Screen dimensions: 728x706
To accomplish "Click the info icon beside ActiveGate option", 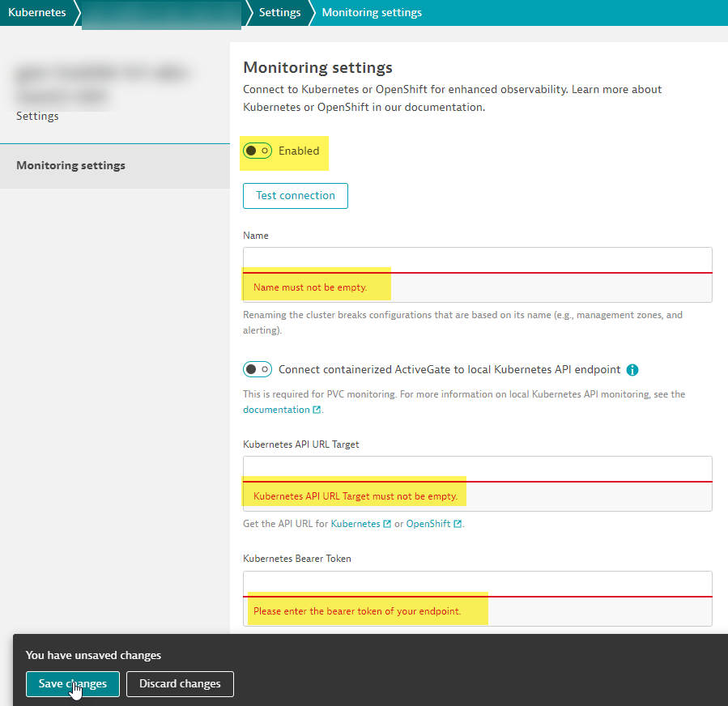I will pos(632,370).
